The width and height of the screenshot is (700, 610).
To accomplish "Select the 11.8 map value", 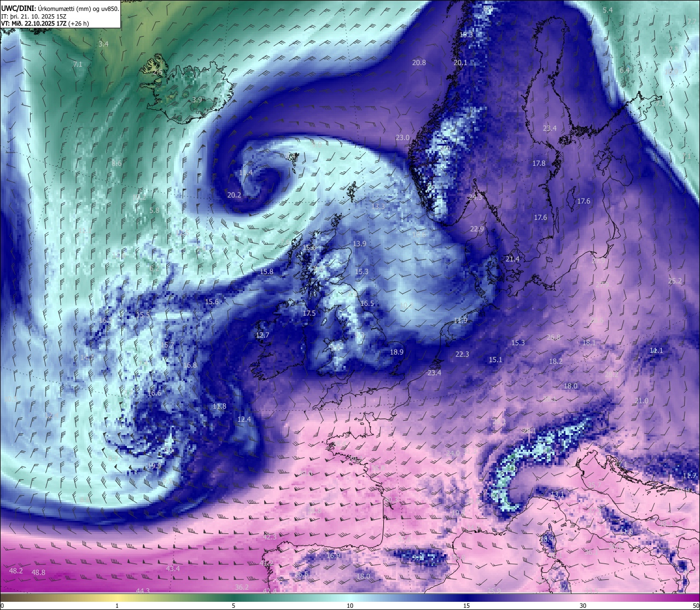I will [219, 406].
